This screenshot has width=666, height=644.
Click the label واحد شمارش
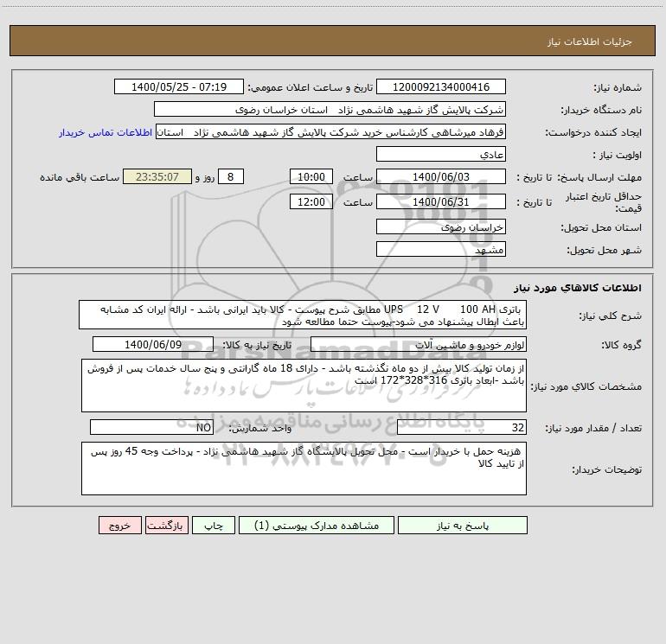[x=260, y=429]
